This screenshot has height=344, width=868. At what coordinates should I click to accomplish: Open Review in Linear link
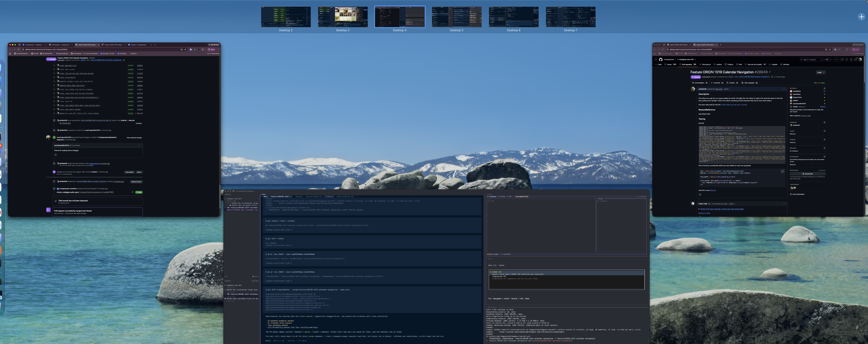(705, 213)
